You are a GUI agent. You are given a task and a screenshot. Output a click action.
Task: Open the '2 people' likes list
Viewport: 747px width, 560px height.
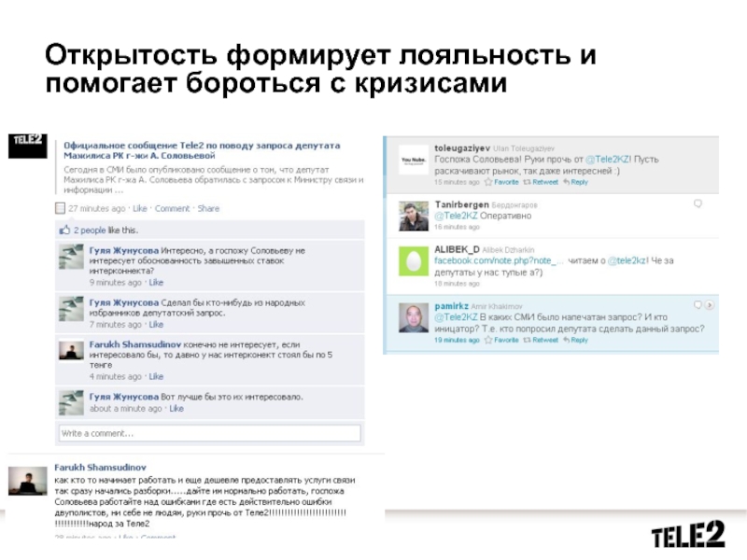coord(90,230)
